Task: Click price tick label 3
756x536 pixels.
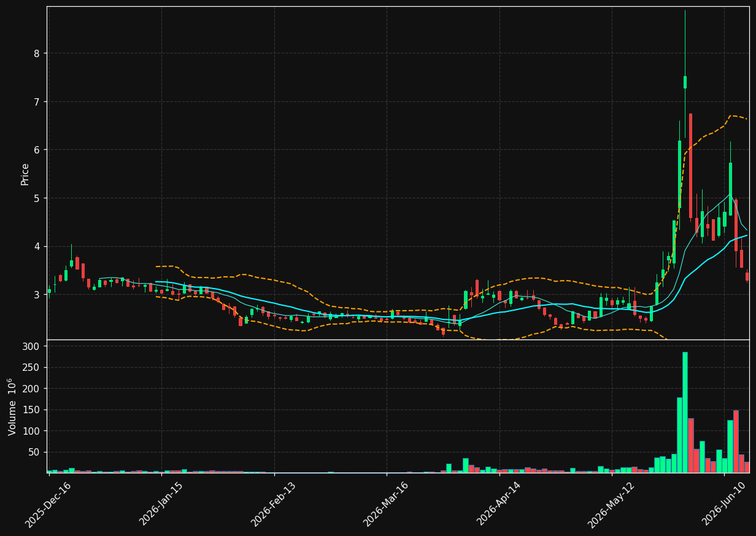Action: (x=36, y=295)
